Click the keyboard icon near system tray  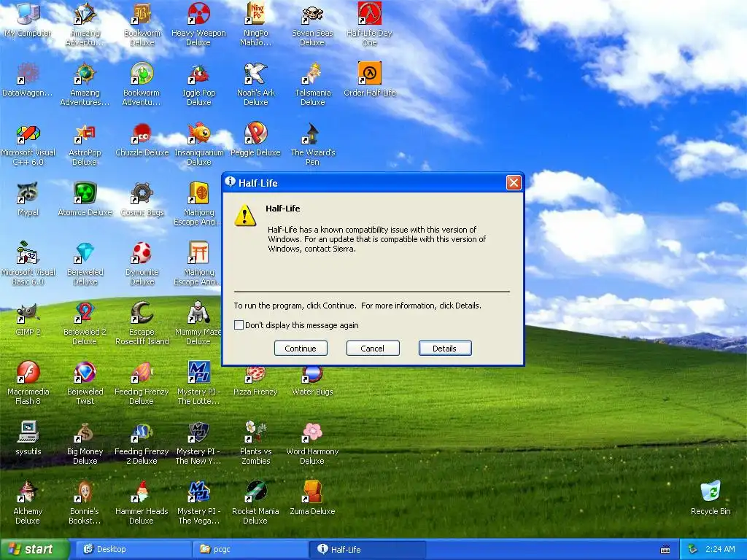click(x=665, y=550)
